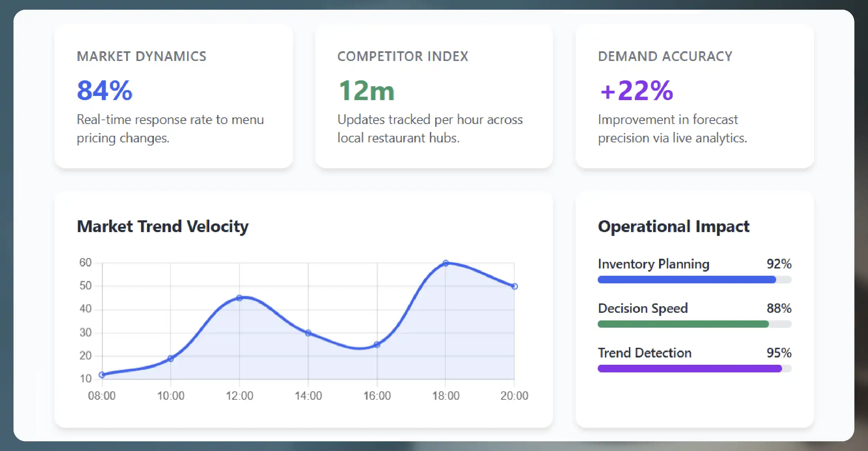Click the Trend Detection label
868x451 pixels.
click(645, 353)
